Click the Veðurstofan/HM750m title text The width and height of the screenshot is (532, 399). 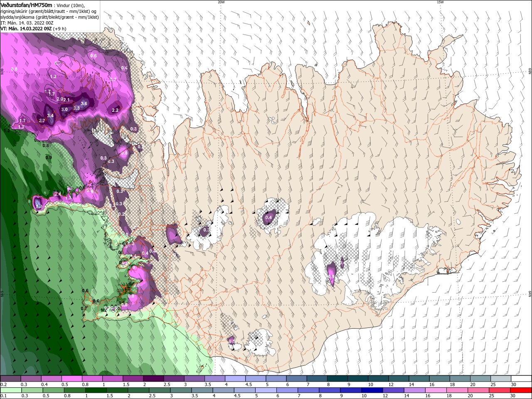pos(26,5)
